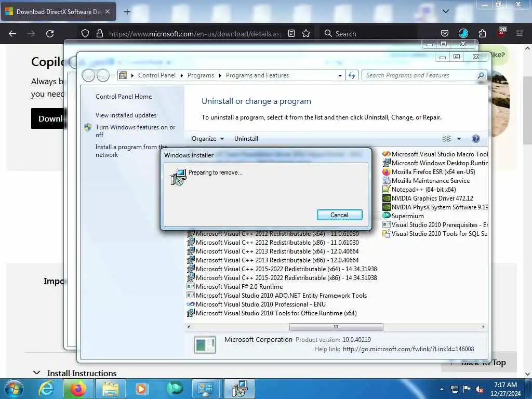Image resolution: width=532 pixels, height=399 pixels.
Task: List all tabs dropdown in Firefox
Action: click(445, 11)
